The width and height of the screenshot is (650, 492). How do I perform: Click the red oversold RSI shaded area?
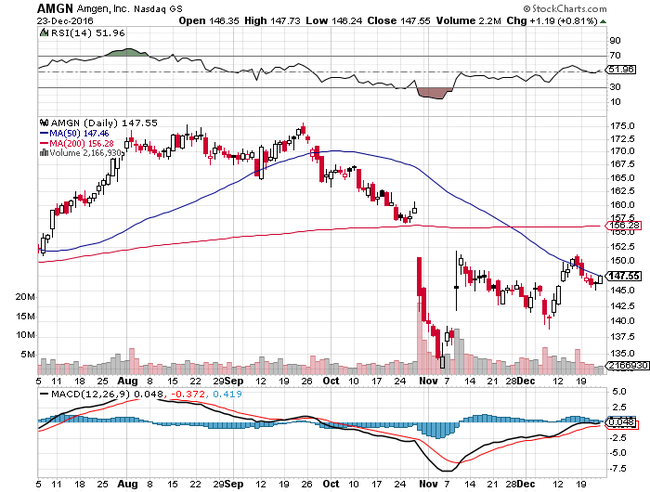click(x=434, y=93)
